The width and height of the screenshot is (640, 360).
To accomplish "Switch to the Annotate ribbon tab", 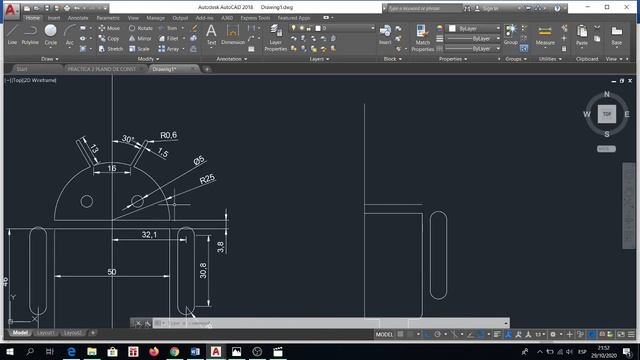I will 78,18.
